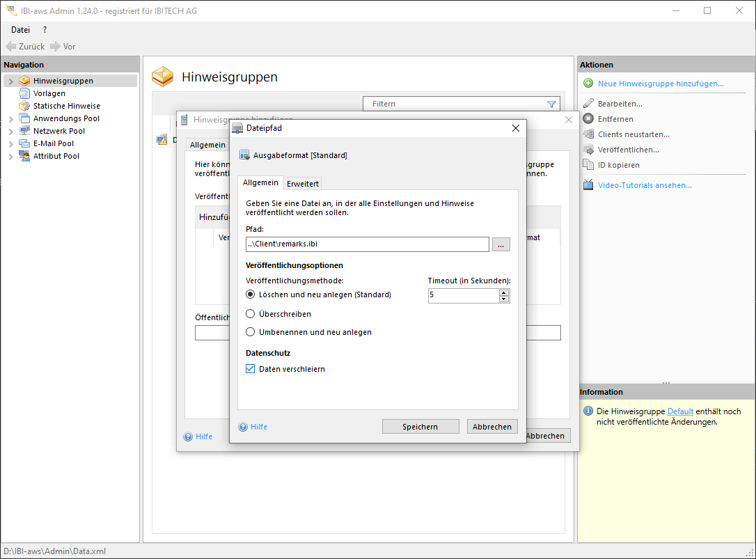Click the Entfernen remove icon
Viewport: 756px width, 559px height.
pyautogui.click(x=588, y=119)
